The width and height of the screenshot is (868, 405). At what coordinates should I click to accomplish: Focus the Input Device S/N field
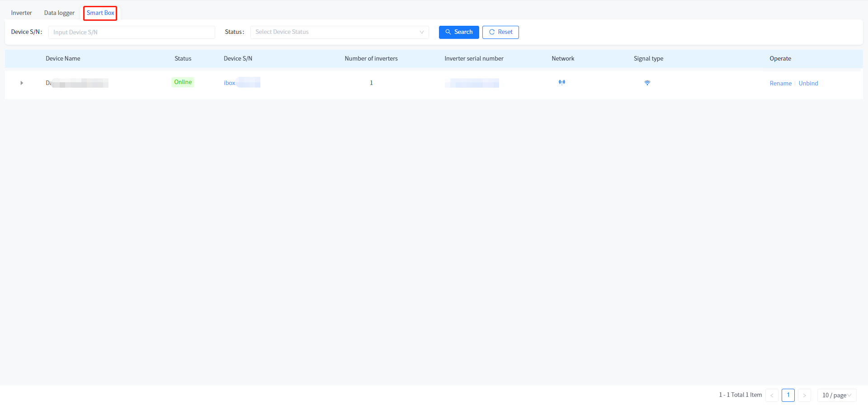(132, 32)
